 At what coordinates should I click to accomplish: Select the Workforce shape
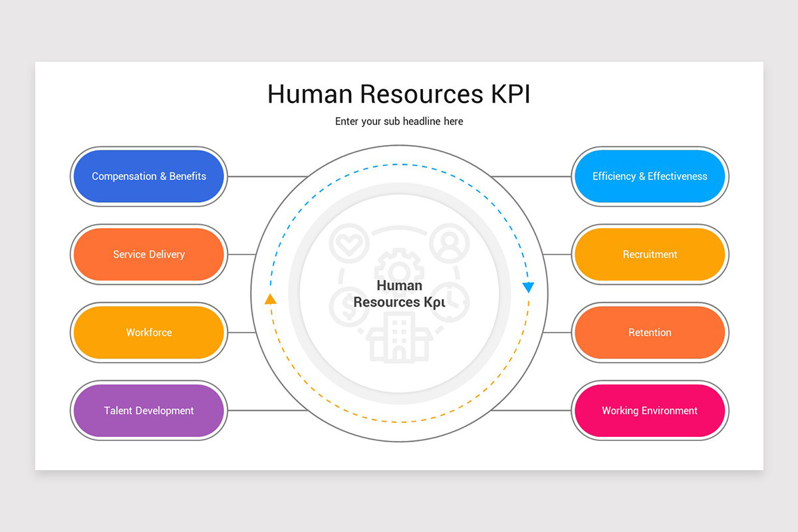(x=149, y=332)
